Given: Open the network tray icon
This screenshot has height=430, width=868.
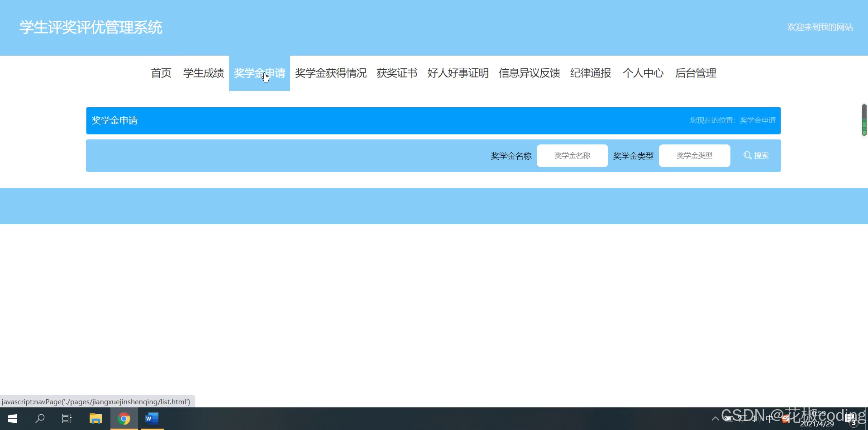Looking at the screenshot, I should (742, 419).
